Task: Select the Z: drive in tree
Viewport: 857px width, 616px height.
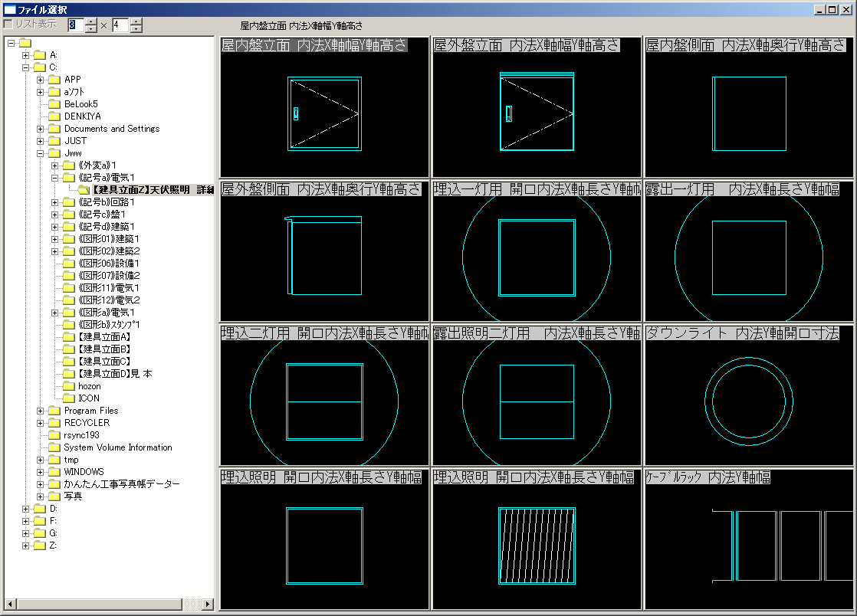Action: 52,546
